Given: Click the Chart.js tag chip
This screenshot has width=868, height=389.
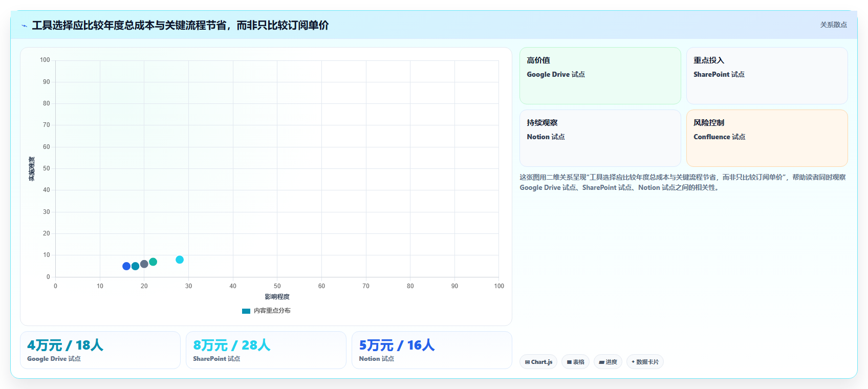Looking at the screenshot, I should [538, 362].
